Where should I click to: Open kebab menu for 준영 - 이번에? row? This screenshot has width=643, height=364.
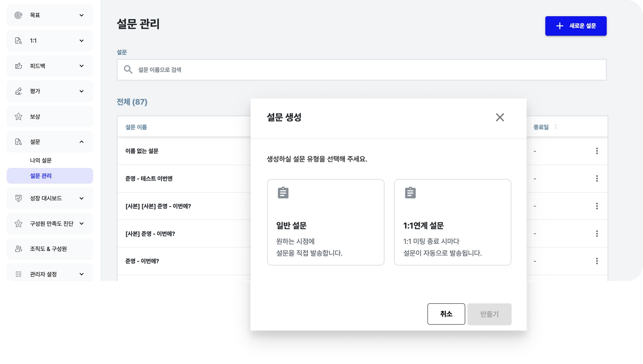tap(597, 261)
